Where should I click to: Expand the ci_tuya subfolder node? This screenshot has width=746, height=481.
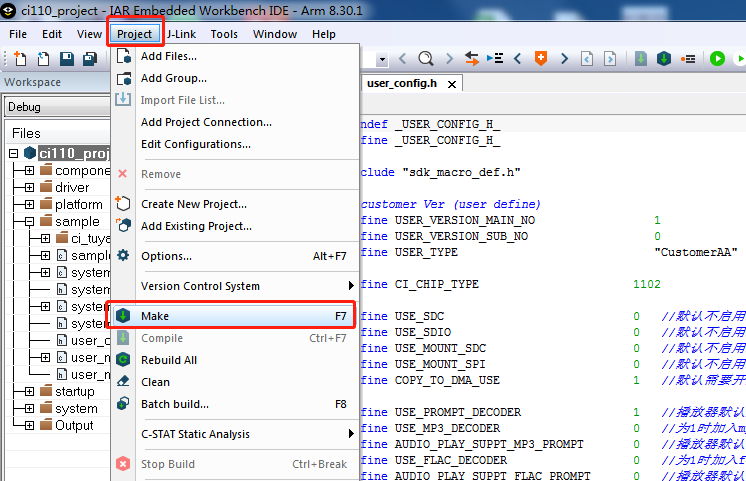tap(45, 238)
